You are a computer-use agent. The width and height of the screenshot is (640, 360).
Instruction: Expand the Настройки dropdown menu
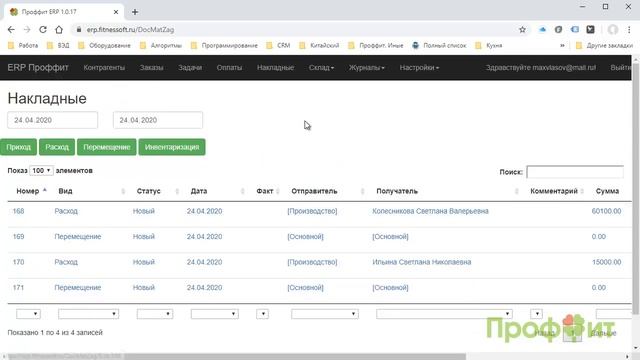coord(419,68)
